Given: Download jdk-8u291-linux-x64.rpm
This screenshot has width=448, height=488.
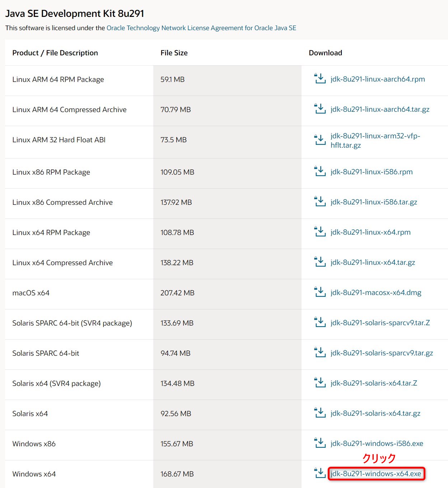Looking at the screenshot, I should pos(370,232).
